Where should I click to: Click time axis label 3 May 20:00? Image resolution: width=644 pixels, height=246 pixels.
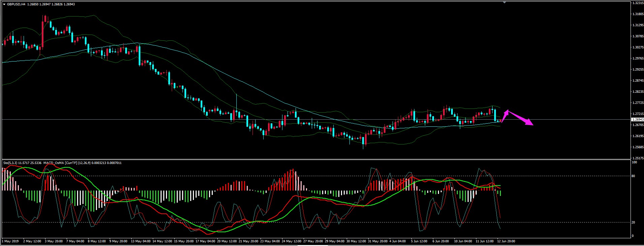coord(54,241)
